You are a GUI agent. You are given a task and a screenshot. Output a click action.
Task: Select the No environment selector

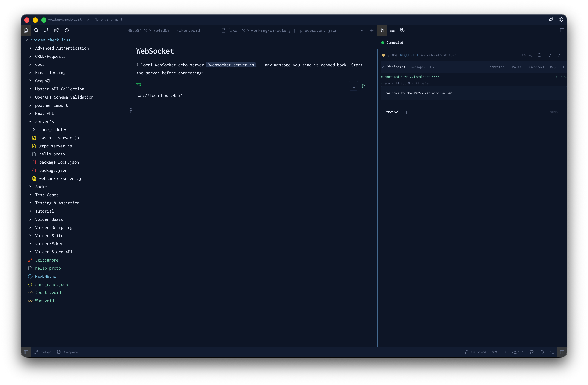click(109, 20)
